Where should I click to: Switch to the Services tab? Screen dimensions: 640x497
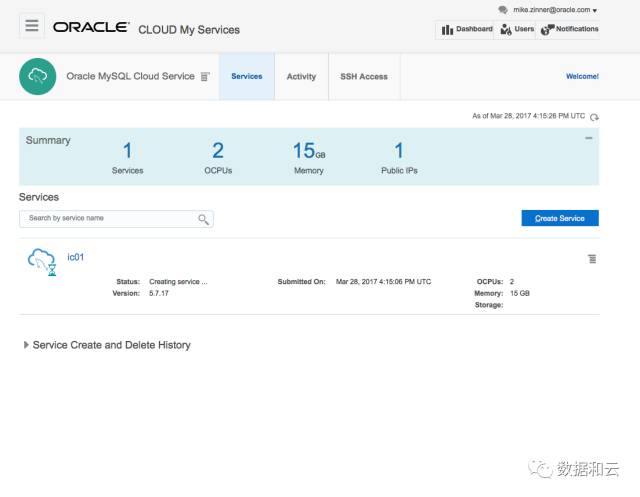(247, 76)
